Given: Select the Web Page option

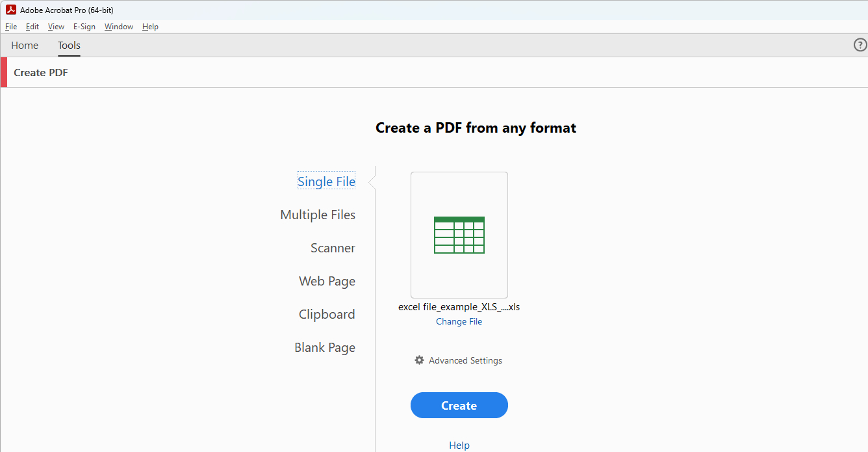Looking at the screenshot, I should point(327,281).
